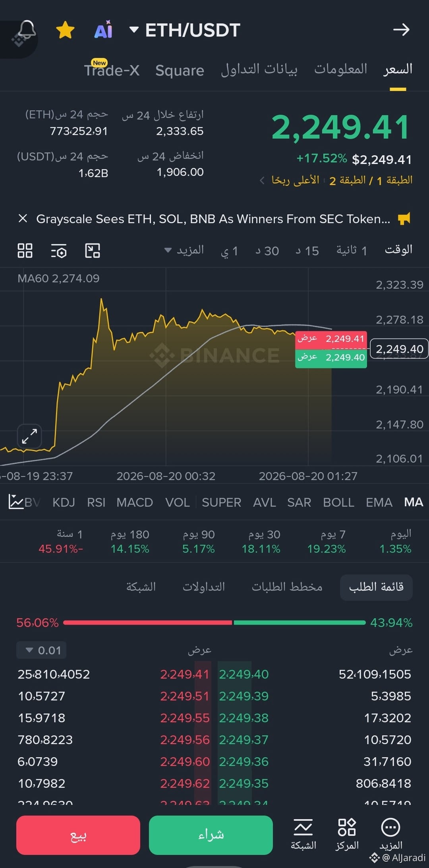This screenshot has width=429, height=868.
Task: Open the المركز hub icon
Action: [347, 834]
